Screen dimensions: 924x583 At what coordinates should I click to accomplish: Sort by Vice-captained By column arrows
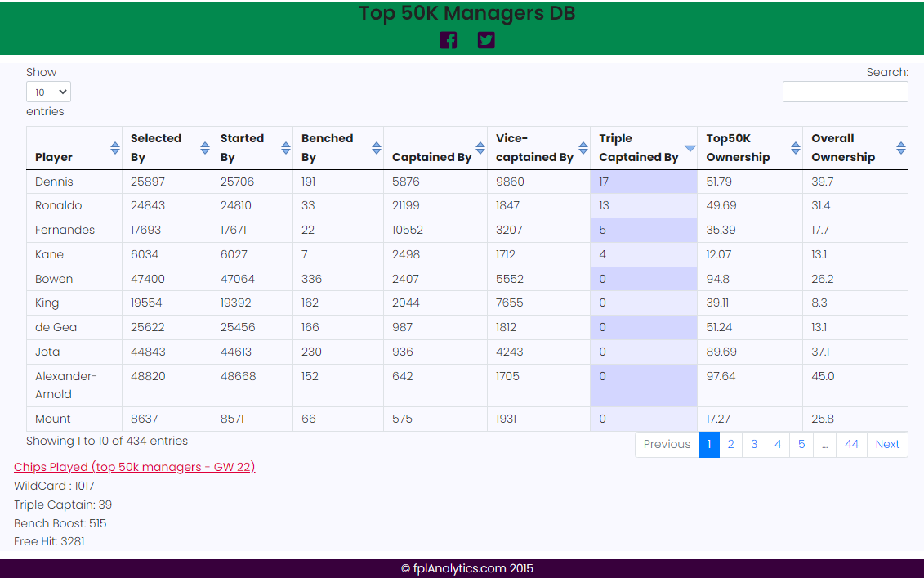583,148
